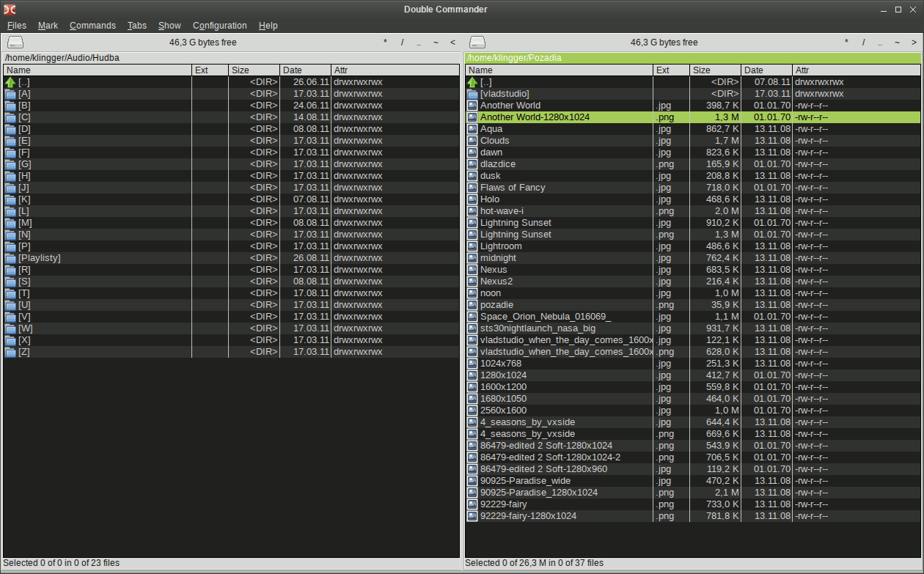
Task: Select 'Another World-1280x1024' file row
Action: (x=693, y=117)
